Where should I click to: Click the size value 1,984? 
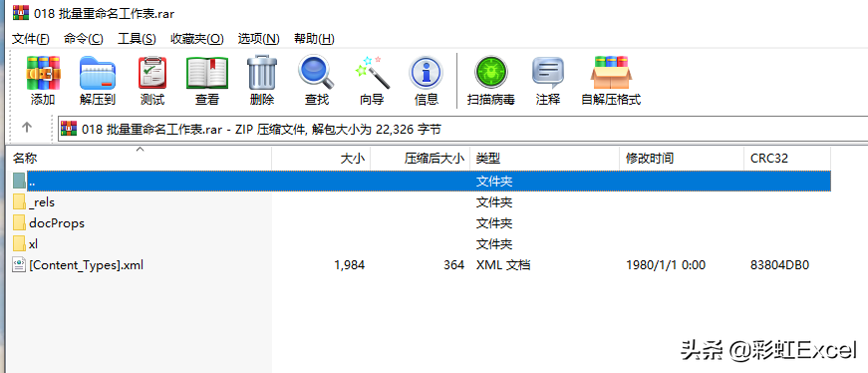(350, 265)
